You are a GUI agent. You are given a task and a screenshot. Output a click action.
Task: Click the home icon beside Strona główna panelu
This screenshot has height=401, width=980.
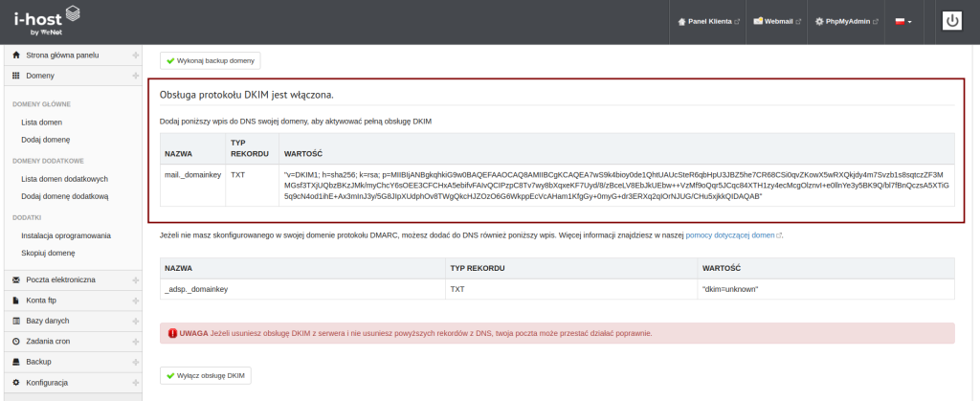tap(16, 56)
